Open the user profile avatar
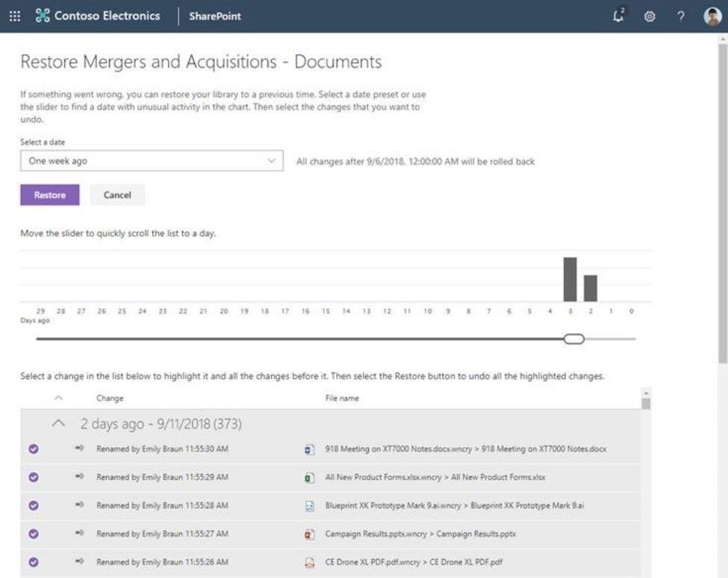This screenshot has width=728, height=578. point(712,16)
